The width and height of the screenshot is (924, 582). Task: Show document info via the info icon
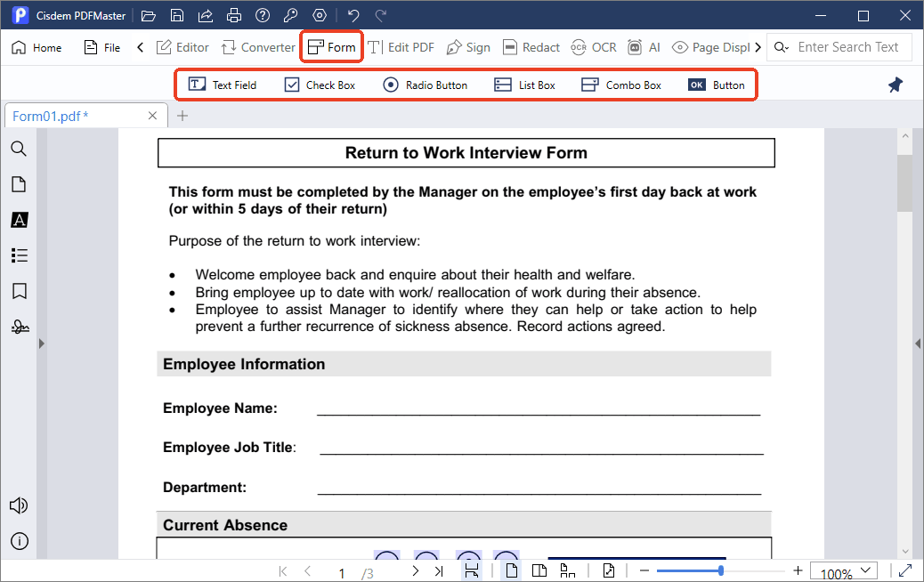(19, 541)
